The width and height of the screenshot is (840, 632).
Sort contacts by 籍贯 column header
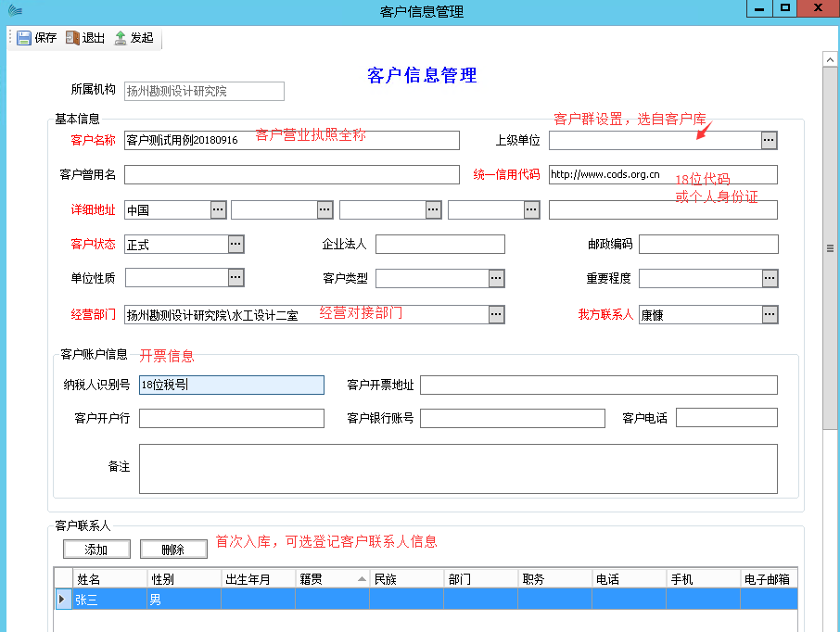coord(331,579)
